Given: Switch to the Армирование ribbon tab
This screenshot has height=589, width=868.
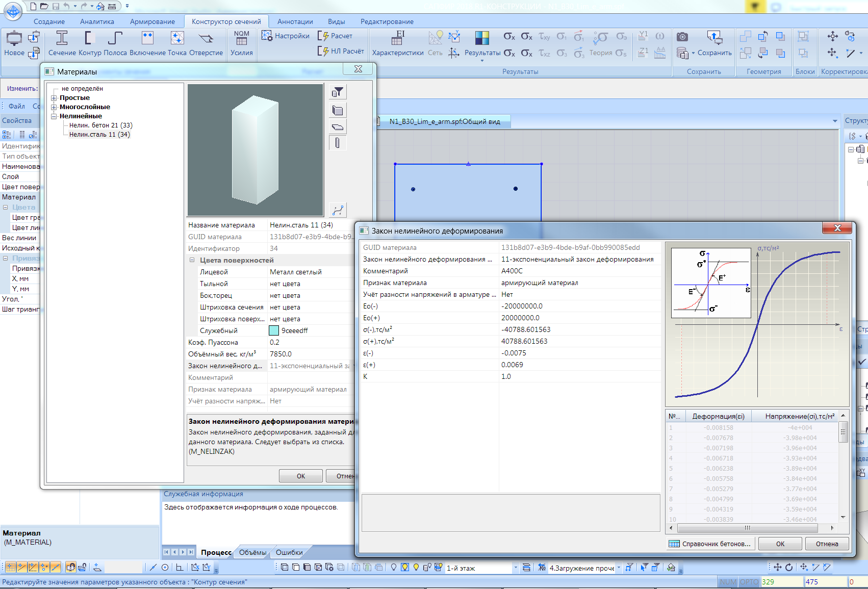Looking at the screenshot, I should click(152, 21).
